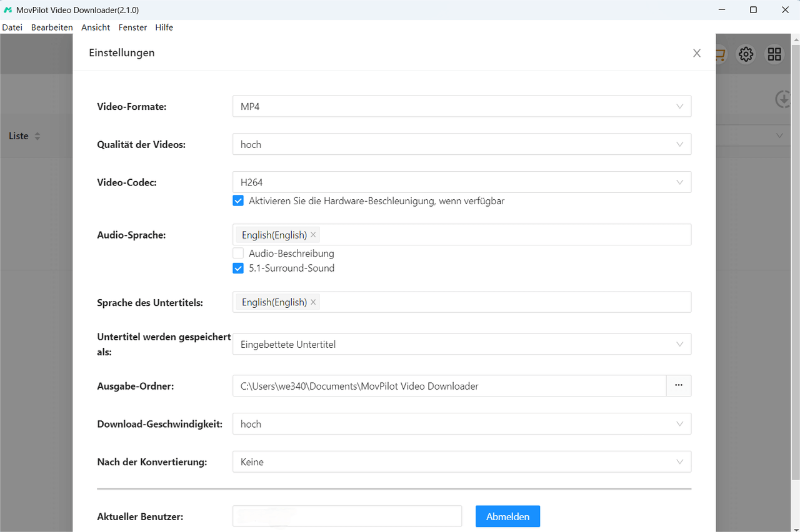Remove English tag from Audio-Sprache
This screenshot has height=532, width=800.
[x=313, y=235]
